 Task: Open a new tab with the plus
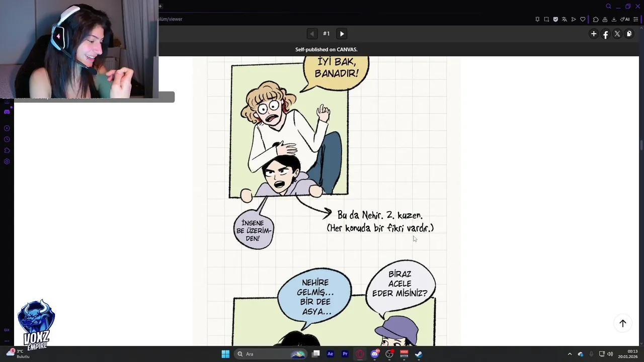pos(160,7)
